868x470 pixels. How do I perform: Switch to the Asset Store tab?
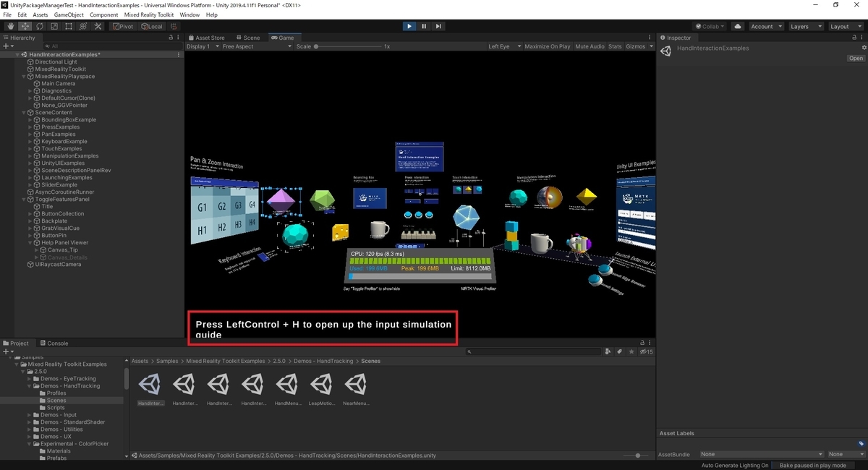(206, 38)
